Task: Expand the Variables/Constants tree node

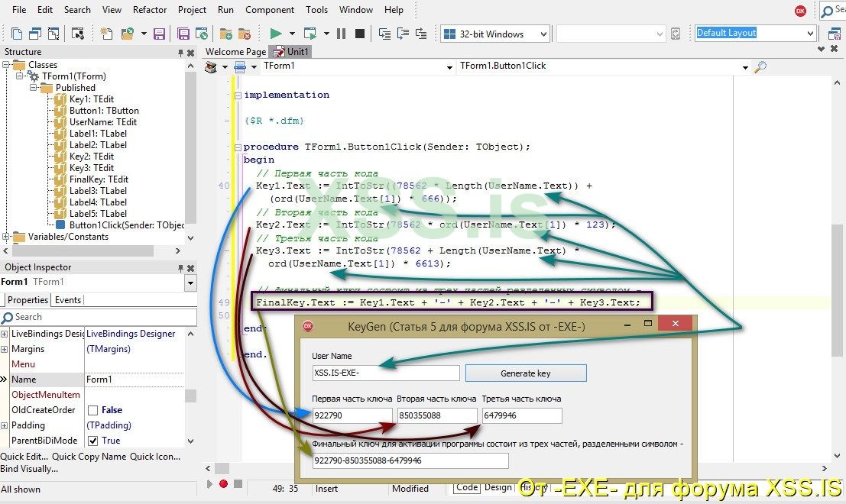Action: (7, 237)
